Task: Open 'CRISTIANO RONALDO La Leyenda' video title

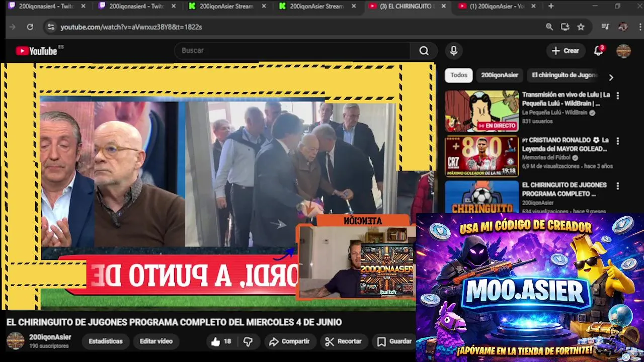Action: coord(565,144)
